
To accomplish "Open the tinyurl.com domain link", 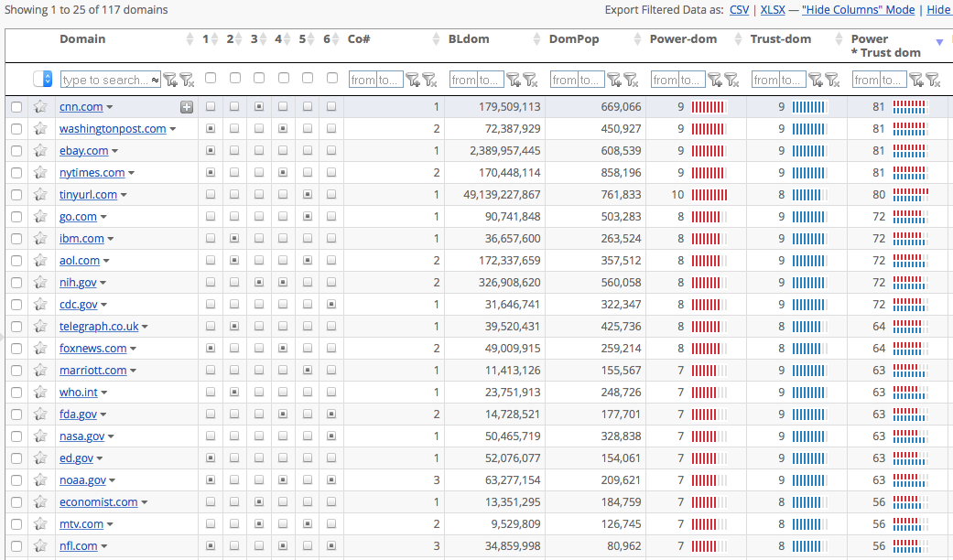I will [x=88, y=195].
